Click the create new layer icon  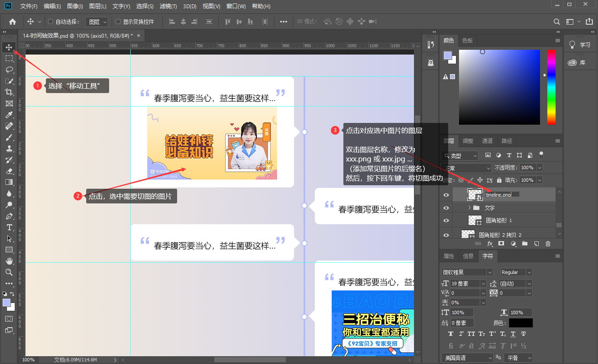(537, 244)
